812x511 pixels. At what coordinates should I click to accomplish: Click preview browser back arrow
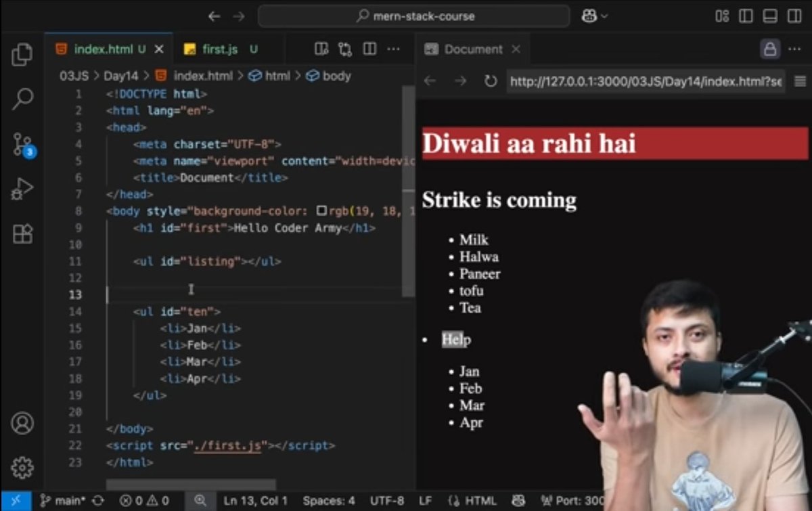tap(430, 81)
